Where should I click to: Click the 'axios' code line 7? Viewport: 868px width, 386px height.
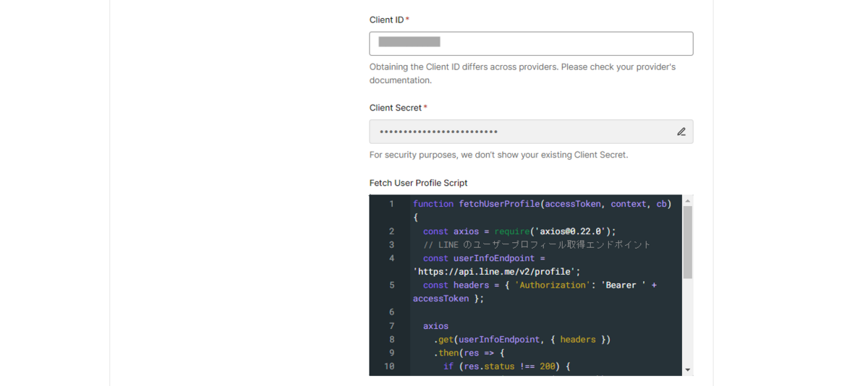pos(436,326)
